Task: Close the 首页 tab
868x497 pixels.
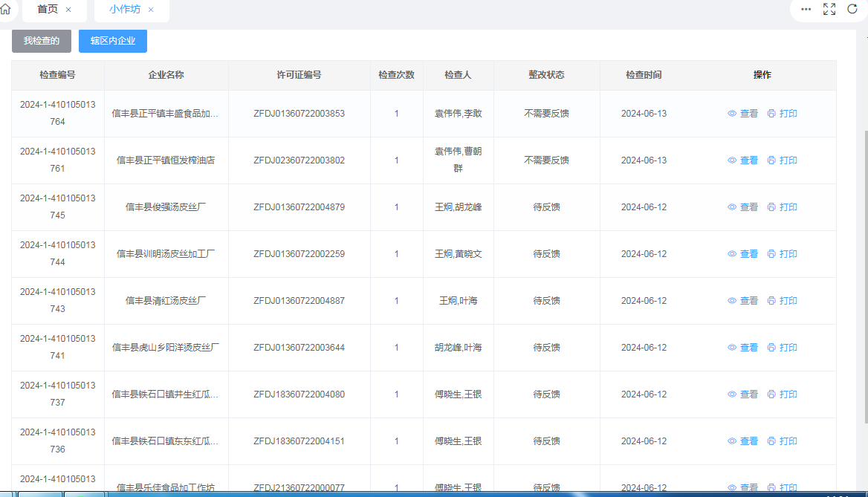Action: 68,10
